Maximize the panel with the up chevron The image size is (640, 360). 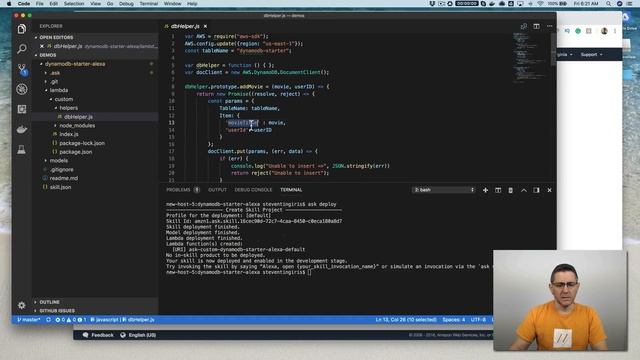coord(524,190)
